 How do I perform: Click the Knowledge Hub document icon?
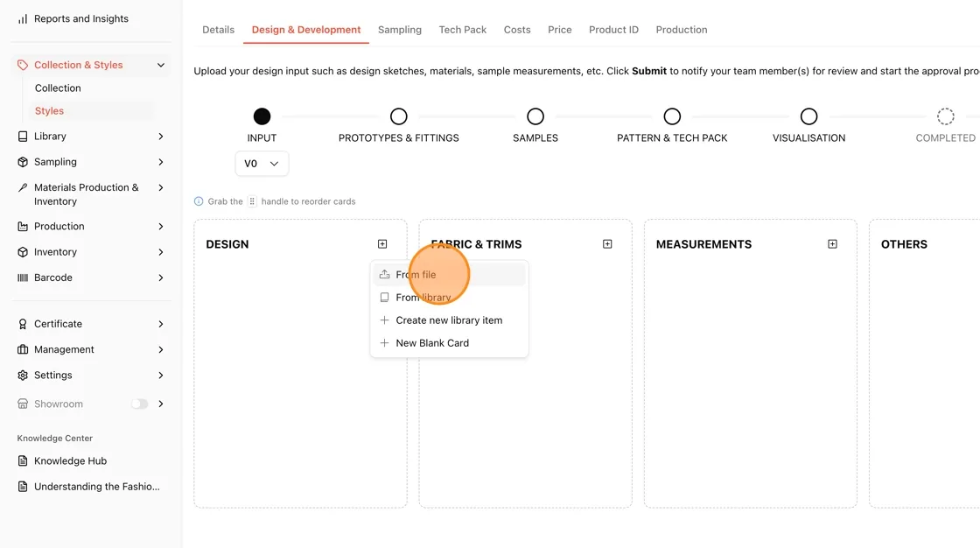23,461
